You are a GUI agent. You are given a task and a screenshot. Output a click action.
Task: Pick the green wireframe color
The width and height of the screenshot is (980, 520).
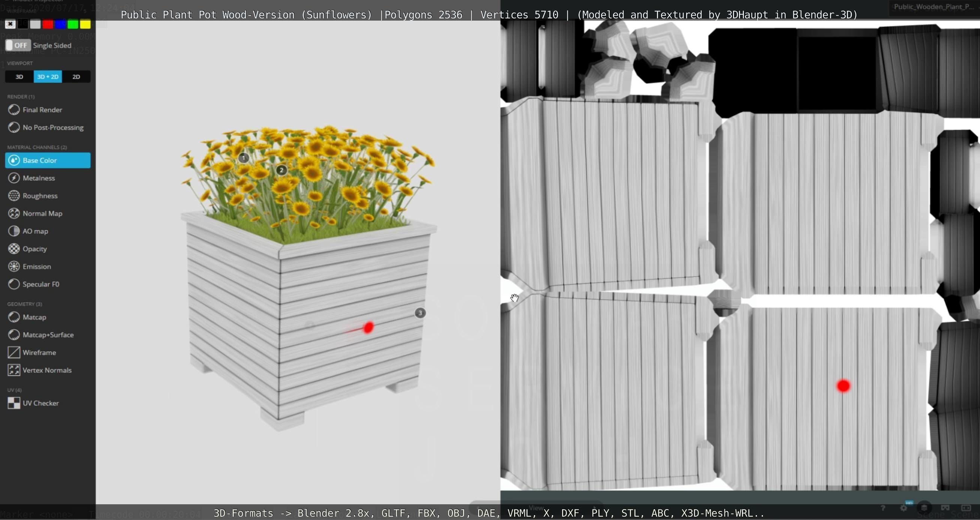point(73,24)
